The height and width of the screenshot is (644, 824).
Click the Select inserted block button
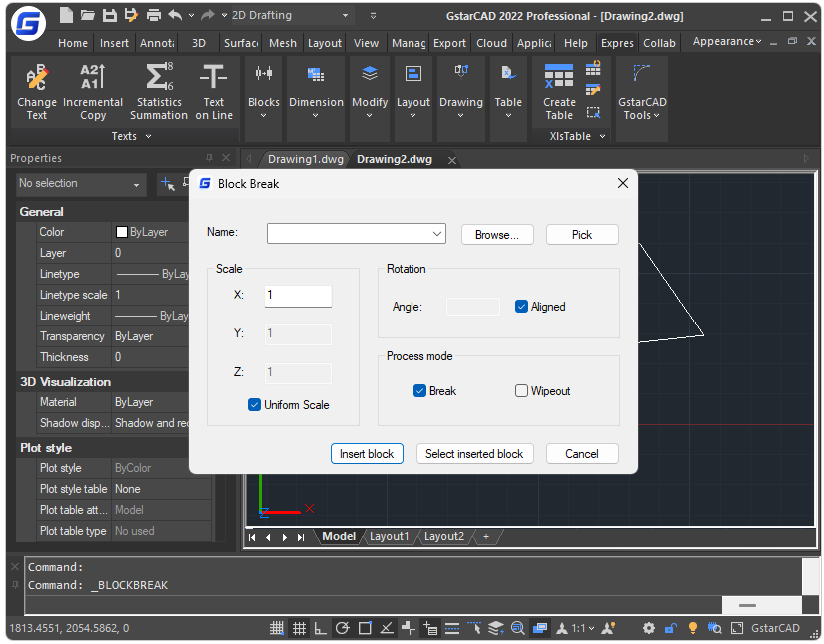coord(474,454)
